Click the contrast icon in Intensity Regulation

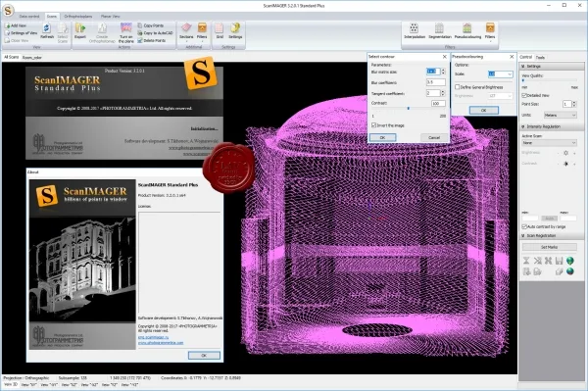[x=565, y=164]
